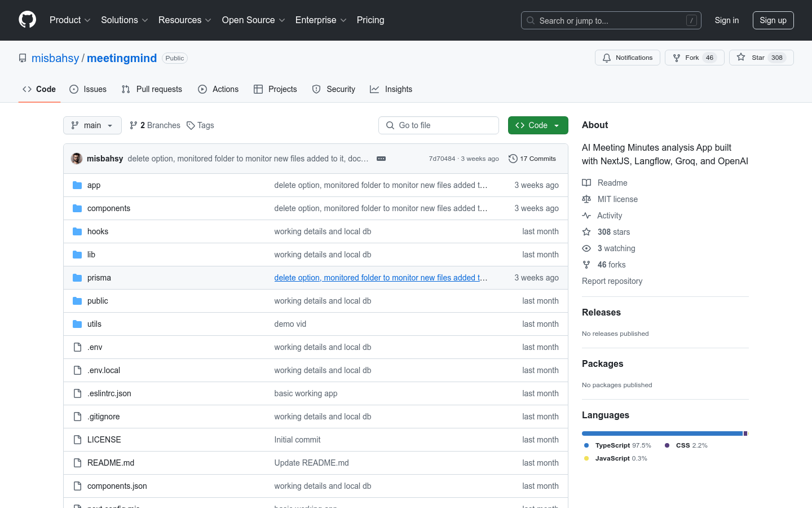Click the watching eye icon
This screenshot has width=812, height=508.
point(586,248)
